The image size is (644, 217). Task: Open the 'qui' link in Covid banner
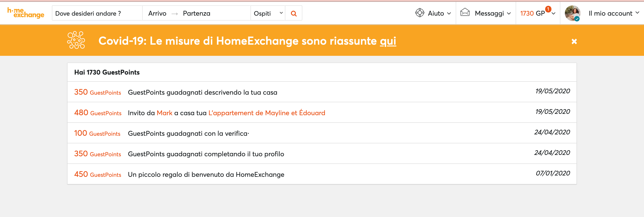click(388, 41)
